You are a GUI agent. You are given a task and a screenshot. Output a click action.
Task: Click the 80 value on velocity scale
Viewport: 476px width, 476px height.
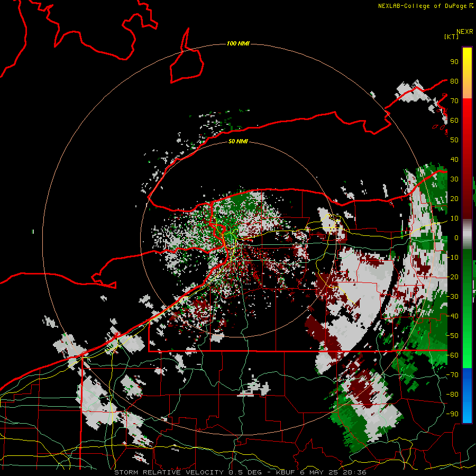(x=454, y=81)
